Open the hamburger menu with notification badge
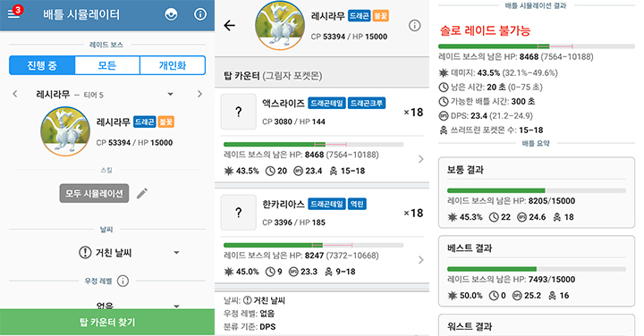The height and width of the screenshot is (336, 644). tap(14, 13)
